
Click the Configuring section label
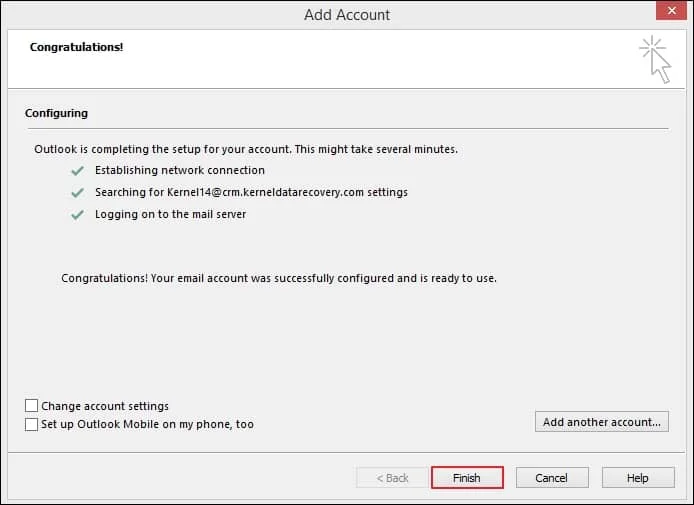[56, 113]
